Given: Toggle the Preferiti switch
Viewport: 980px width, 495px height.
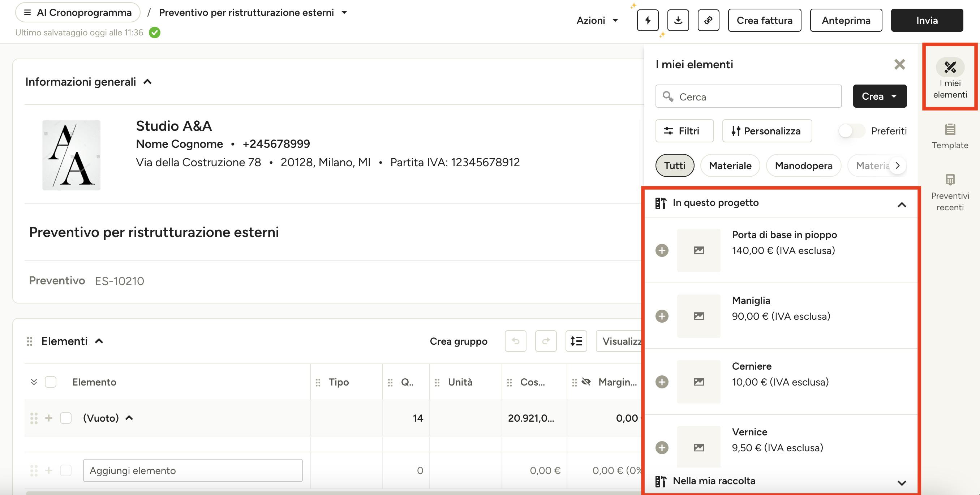Looking at the screenshot, I should (851, 131).
